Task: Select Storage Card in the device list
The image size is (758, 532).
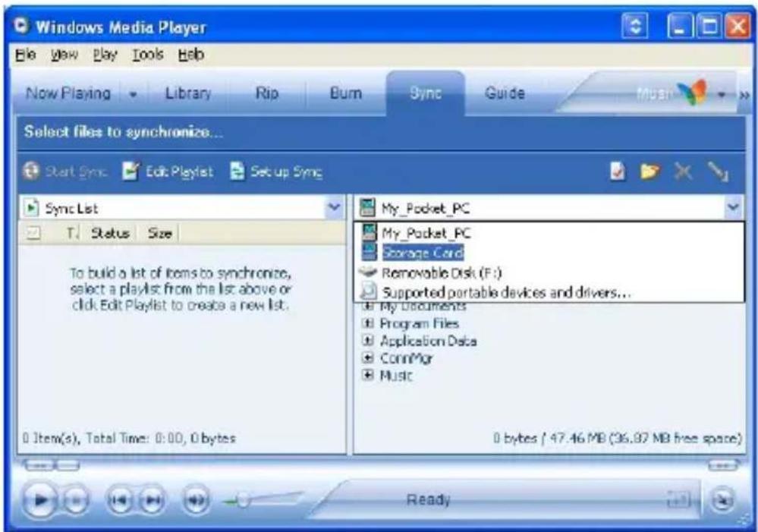Action: (x=549, y=252)
